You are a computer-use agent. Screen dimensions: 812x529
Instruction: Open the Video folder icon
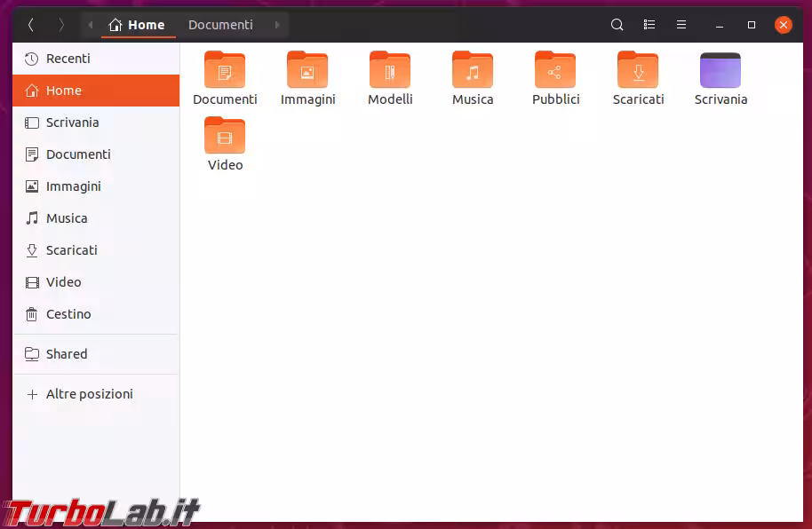pyautogui.click(x=225, y=136)
